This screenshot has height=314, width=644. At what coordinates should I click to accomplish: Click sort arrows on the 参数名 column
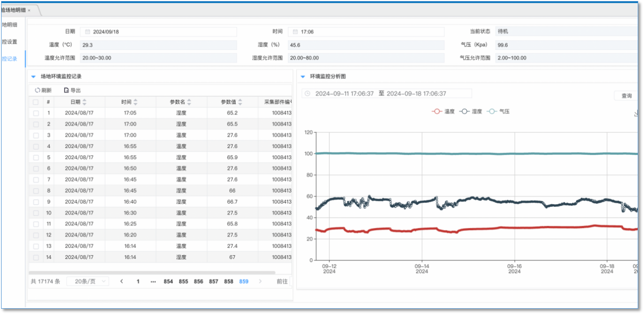pos(189,102)
